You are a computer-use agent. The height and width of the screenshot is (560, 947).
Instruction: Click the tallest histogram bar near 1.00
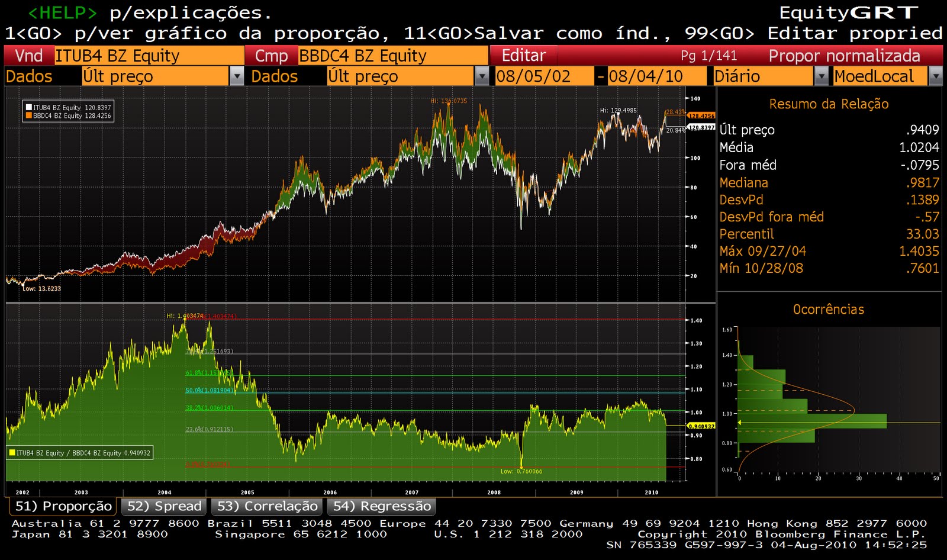[x=812, y=421]
